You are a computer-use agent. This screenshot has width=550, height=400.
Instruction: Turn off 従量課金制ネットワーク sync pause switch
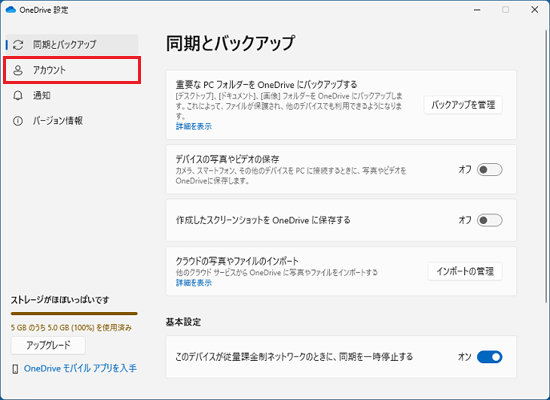coord(490,357)
